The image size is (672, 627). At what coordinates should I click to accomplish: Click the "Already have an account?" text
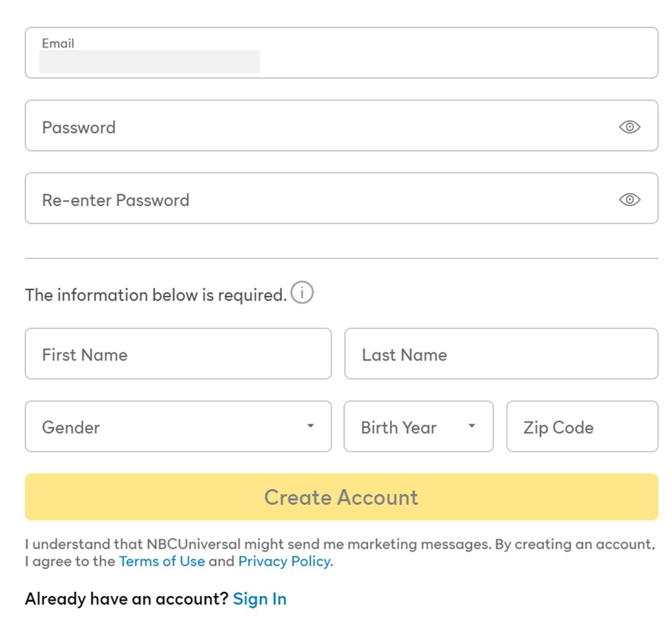(126, 599)
